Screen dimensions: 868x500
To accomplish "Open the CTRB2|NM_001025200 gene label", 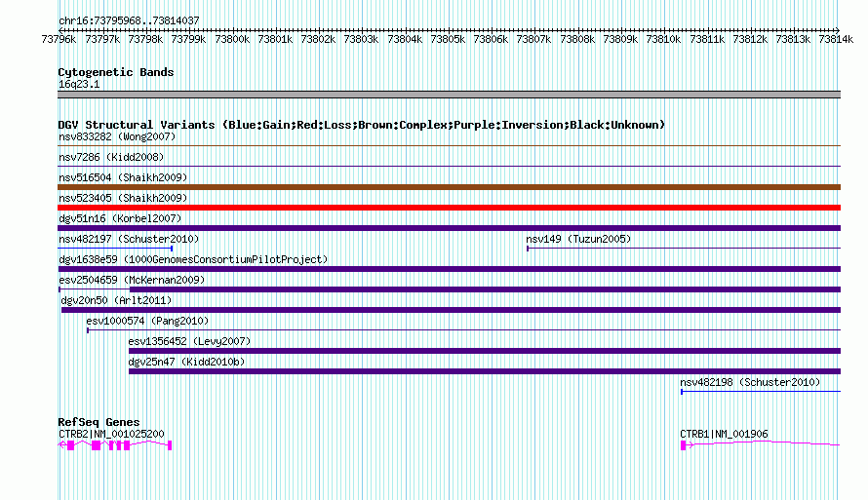I will (x=111, y=434).
